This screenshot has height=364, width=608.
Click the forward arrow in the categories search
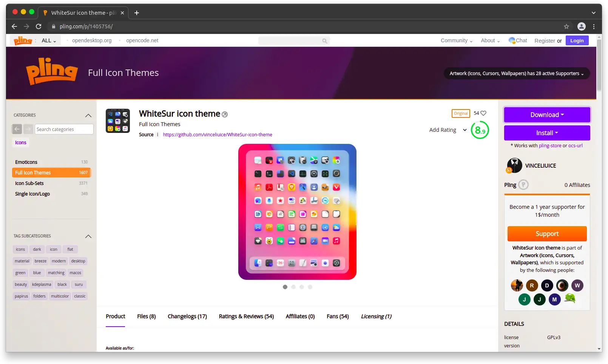(28, 129)
